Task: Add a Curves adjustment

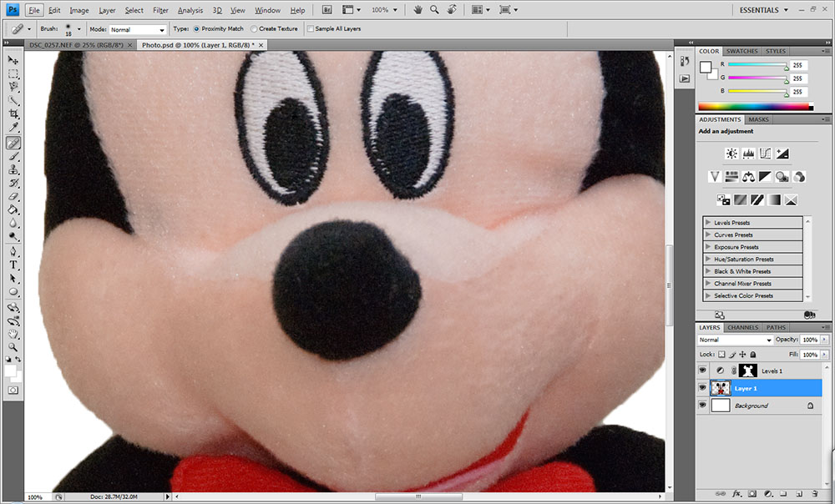Action: (x=765, y=154)
